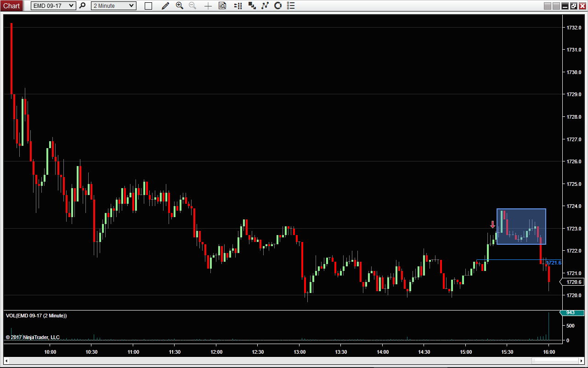
Task: Click the 500 volume axis label
Action: pos(571,326)
